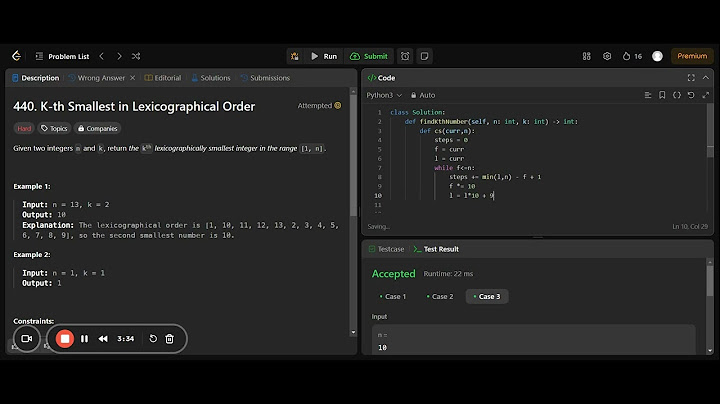Show the Topics tag
The image size is (720, 404).
point(54,129)
